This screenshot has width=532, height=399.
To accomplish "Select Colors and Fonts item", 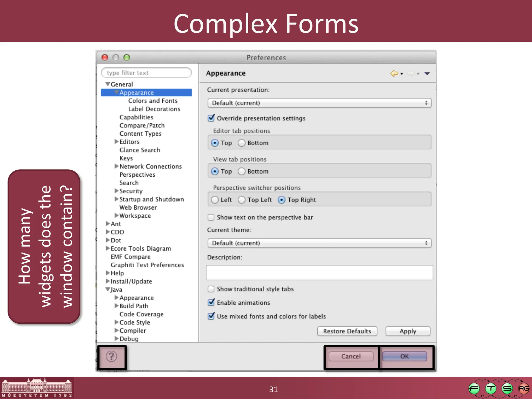I will (x=153, y=101).
